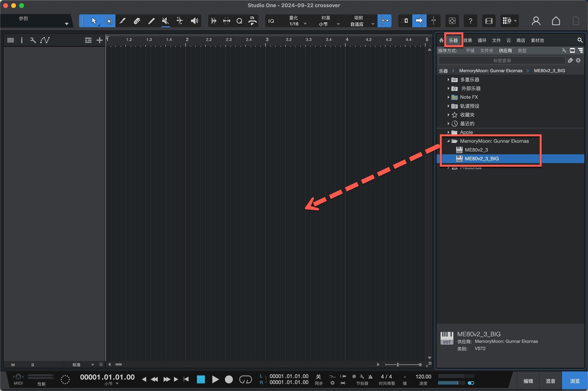This screenshot has width=588, height=391.
Task: Toggle the Loop button in transport
Action: (x=245, y=380)
